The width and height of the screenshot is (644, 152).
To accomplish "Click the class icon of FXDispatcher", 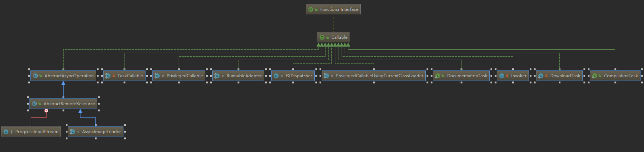I will pos(276,76).
